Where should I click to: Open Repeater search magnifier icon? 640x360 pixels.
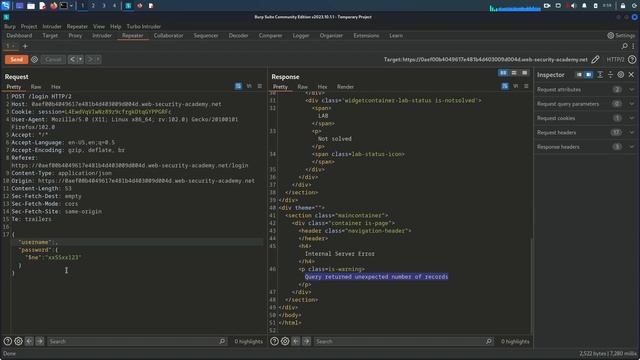(x=624, y=46)
